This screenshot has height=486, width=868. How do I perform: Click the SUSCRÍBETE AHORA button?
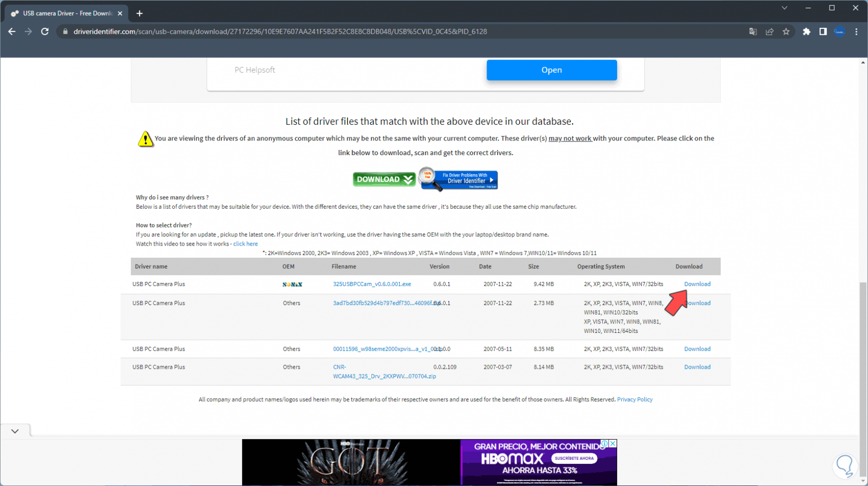pyautogui.click(x=574, y=458)
